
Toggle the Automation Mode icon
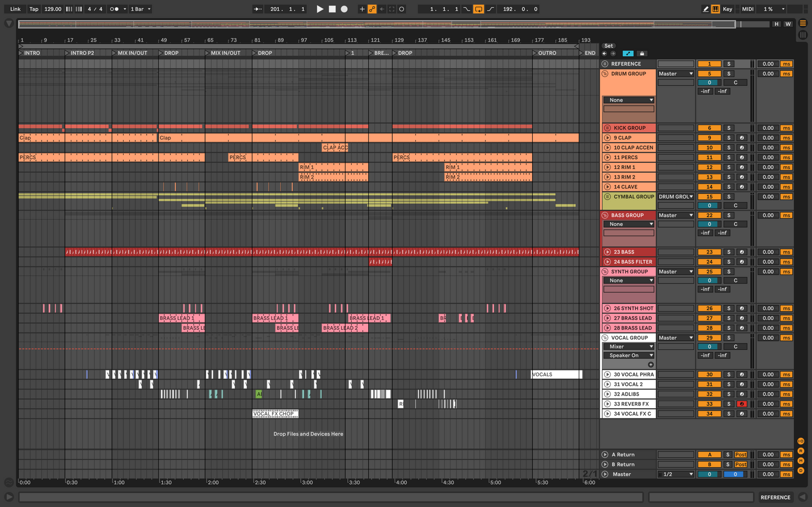[628, 53]
